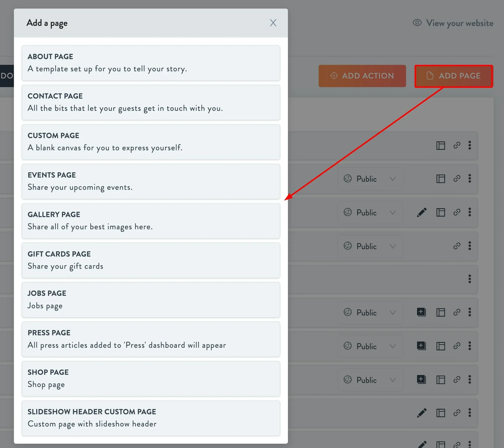The height and width of the screenshot is (448, 504).
Task: Close the Add a page dialog
Action: point(273,23)
